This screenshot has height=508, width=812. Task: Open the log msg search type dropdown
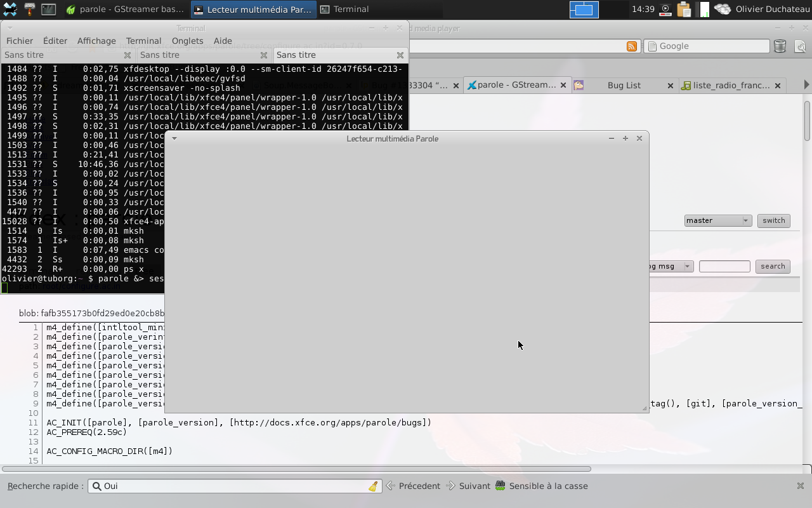coord(669,266)
